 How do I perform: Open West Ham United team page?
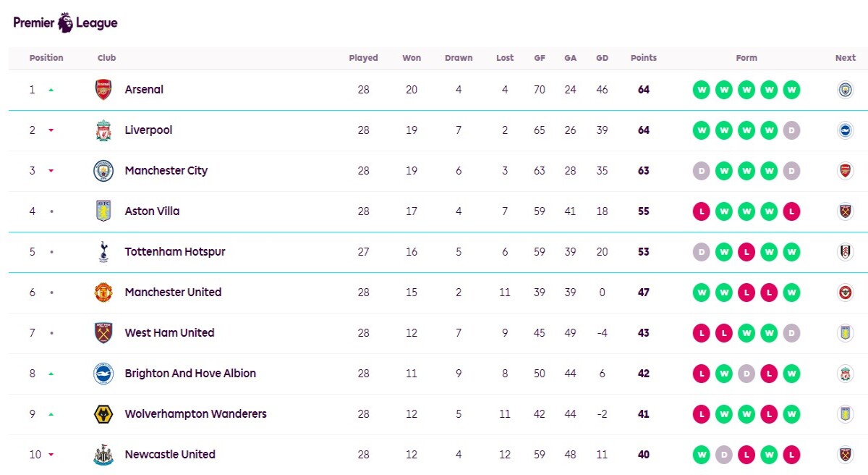(169, 333)
